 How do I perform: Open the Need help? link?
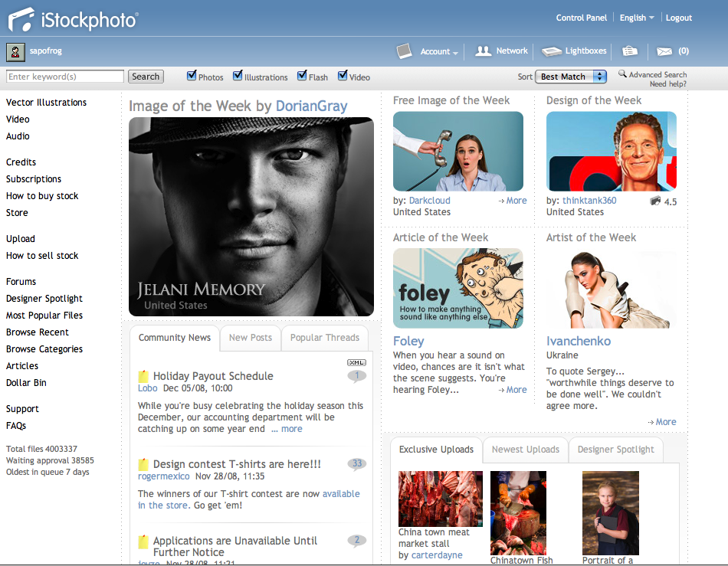point(667,84)
